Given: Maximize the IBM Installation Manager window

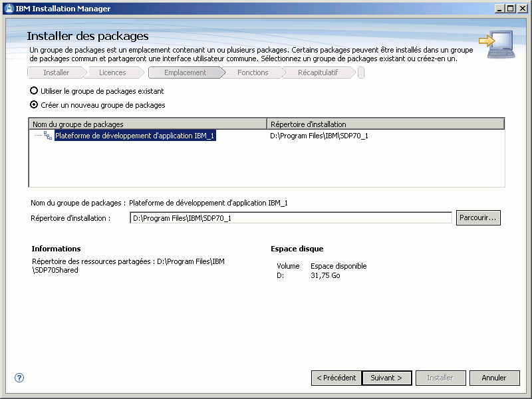Looking at the screenshot, I should point(510,9).
